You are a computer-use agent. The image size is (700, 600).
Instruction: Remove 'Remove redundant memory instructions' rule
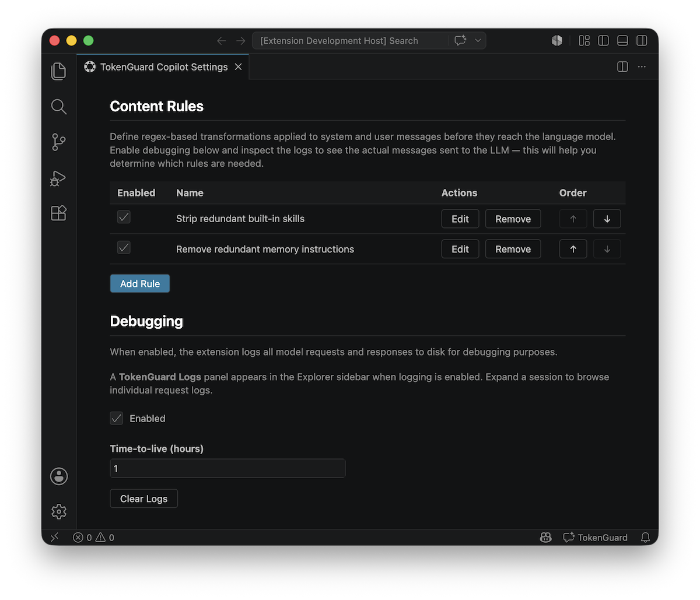[513, 249]
